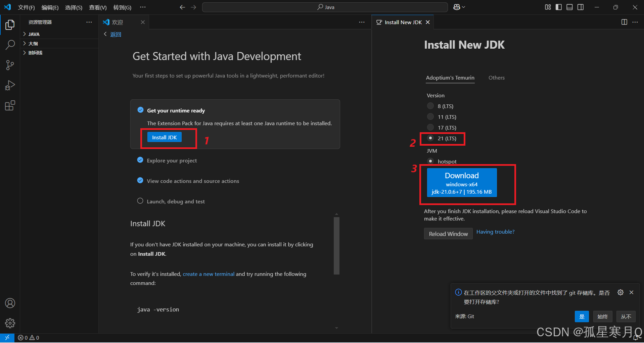644x343 pixels.
Task: Switch to Adoptium's Temurin tab
Action: (450, 78)
